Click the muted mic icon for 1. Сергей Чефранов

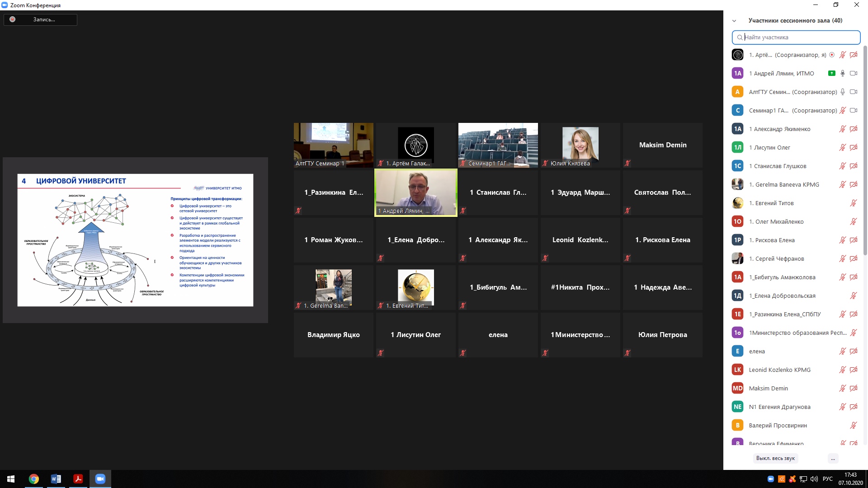pos(843,258)
